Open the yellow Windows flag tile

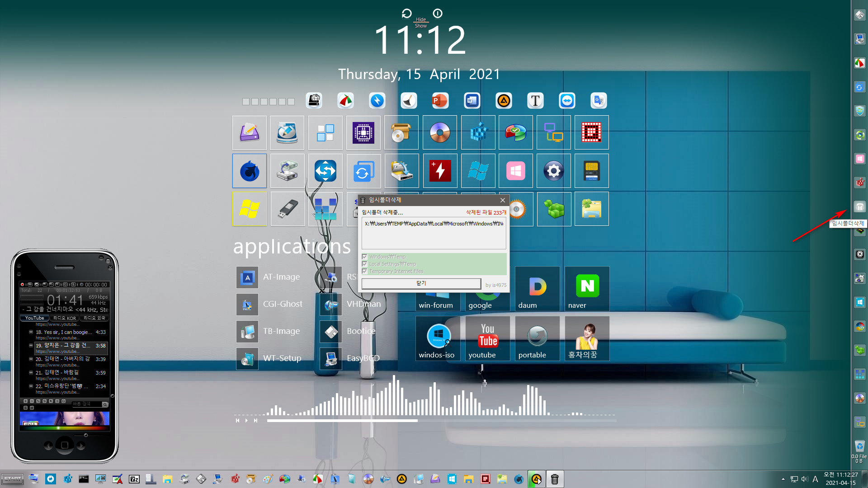[x=250, y=209]
